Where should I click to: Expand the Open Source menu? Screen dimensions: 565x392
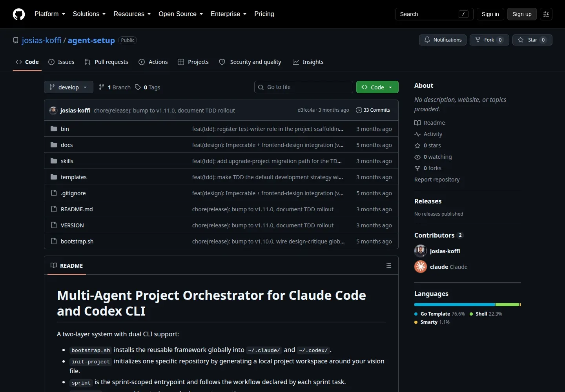[180, 14]
